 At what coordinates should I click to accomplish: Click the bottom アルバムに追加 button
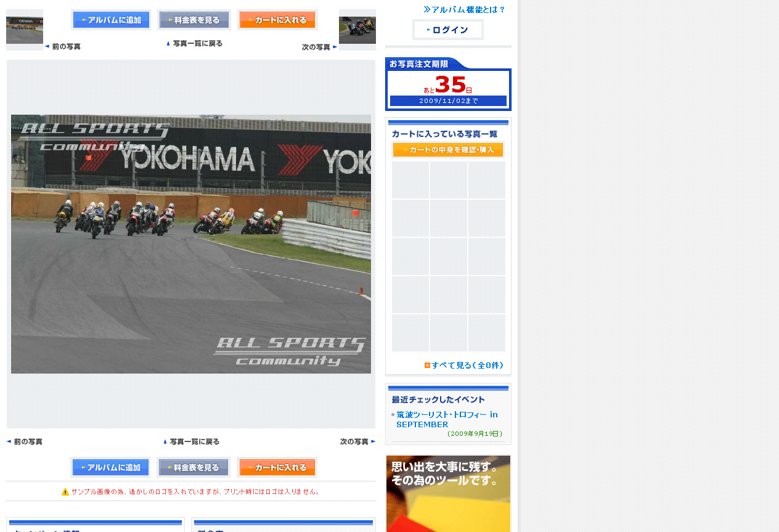(x=111, y=467)
